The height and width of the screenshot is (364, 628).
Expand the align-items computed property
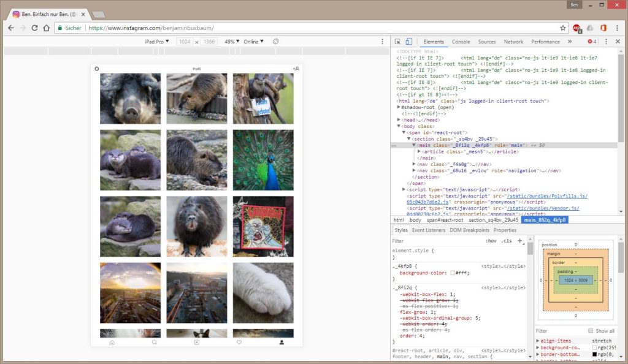(x=537, y=341)
